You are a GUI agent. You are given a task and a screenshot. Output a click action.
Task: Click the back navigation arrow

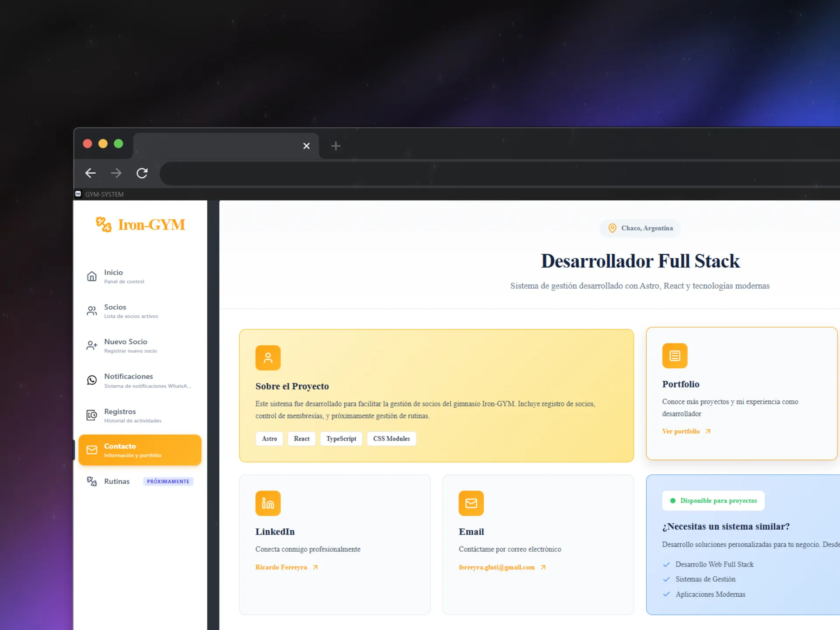tap(90, 173)
